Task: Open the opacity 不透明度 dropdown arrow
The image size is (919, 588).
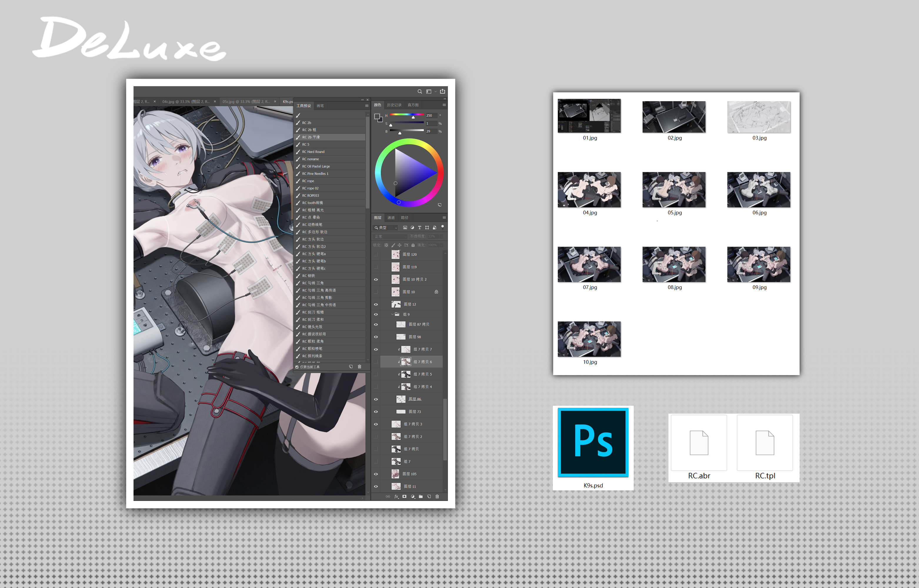Action: click(442, 237)
